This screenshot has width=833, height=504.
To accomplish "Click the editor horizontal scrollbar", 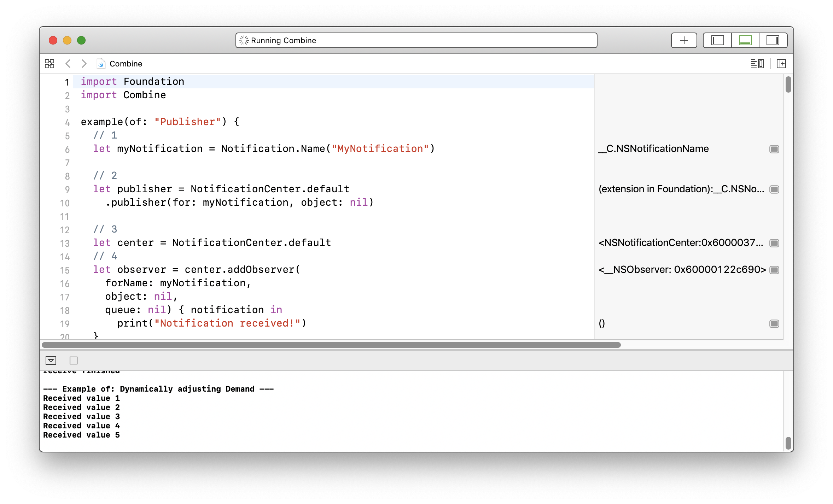I will point(331,345).
